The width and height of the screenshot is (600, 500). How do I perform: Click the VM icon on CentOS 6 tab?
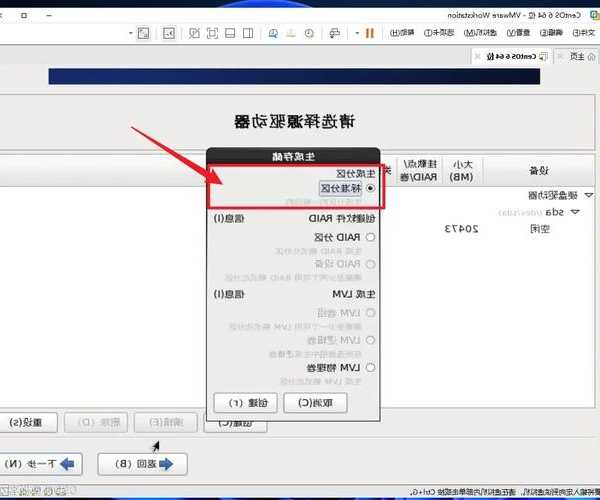click(x=543, y=57)
